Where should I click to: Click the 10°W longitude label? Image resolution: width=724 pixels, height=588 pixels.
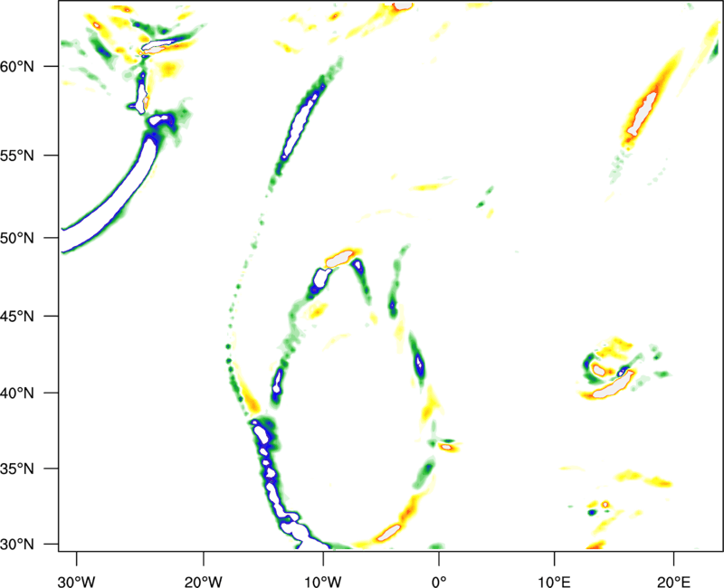click(323, 582)
